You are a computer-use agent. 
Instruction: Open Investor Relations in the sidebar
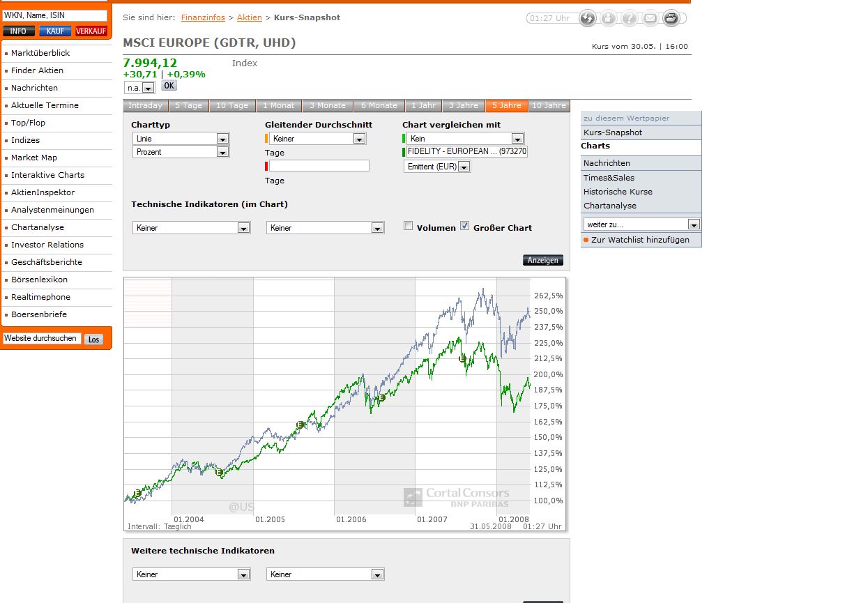(x=47, y=245)
